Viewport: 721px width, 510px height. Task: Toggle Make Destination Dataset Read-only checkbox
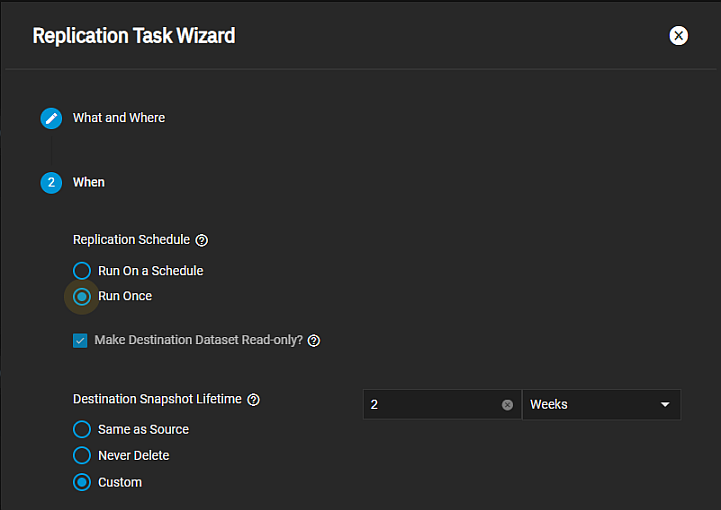[x=80, y=341]
